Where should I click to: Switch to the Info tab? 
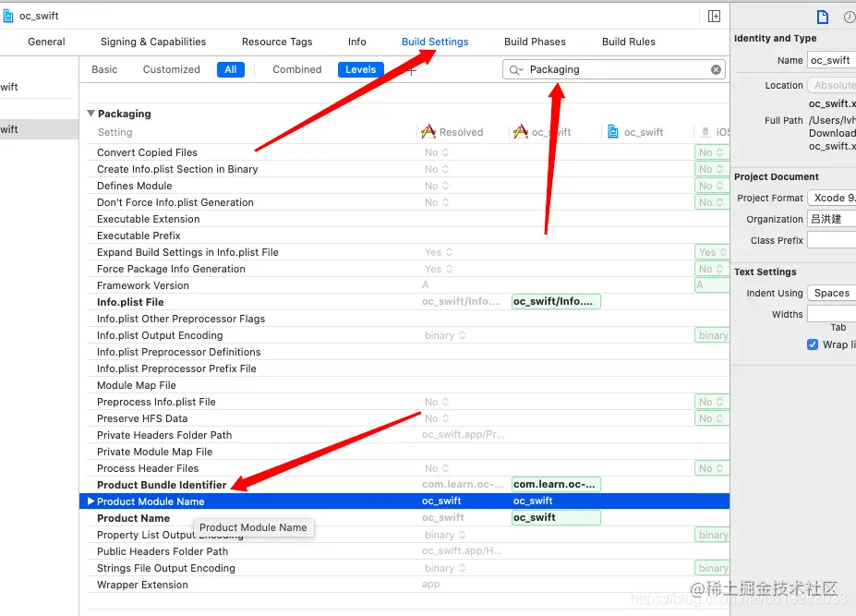pos(357,42)
